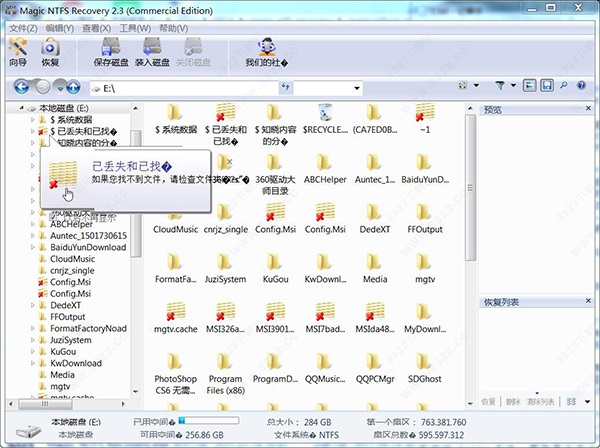600x448 pixels.
Task: Go up one folder level
Action: pyautogui.click(x=73, y=87)
